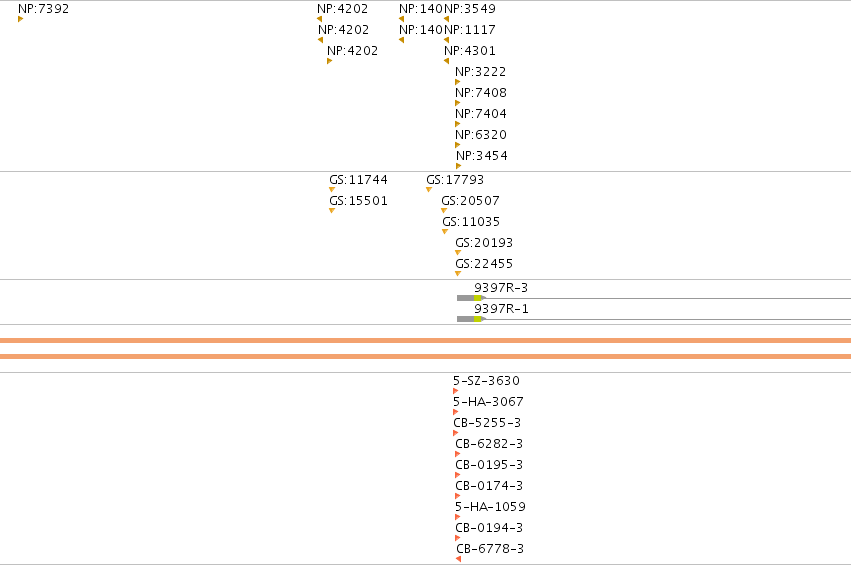This screenshot has width=851, height=565.
Task: Click the left-pointing marker for CB-6778-3
Action: tap(459, 559)
